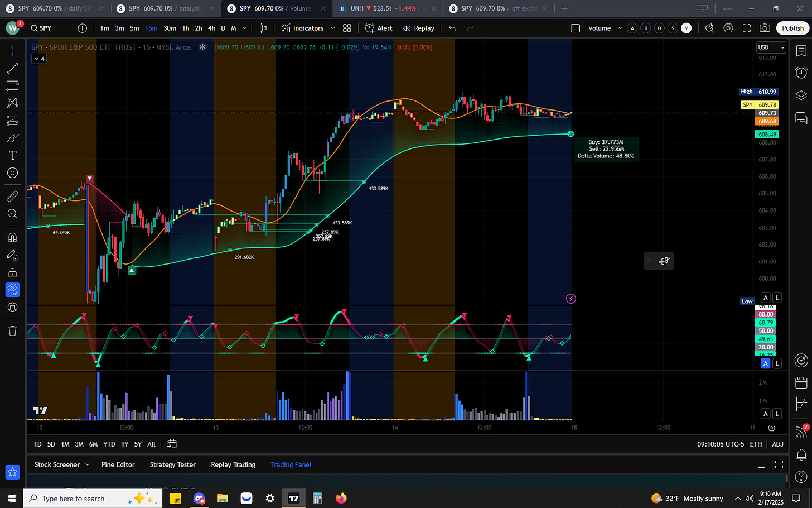Click the trash remove objects icon
The image size is (812, 508).
tap(12, 331)
